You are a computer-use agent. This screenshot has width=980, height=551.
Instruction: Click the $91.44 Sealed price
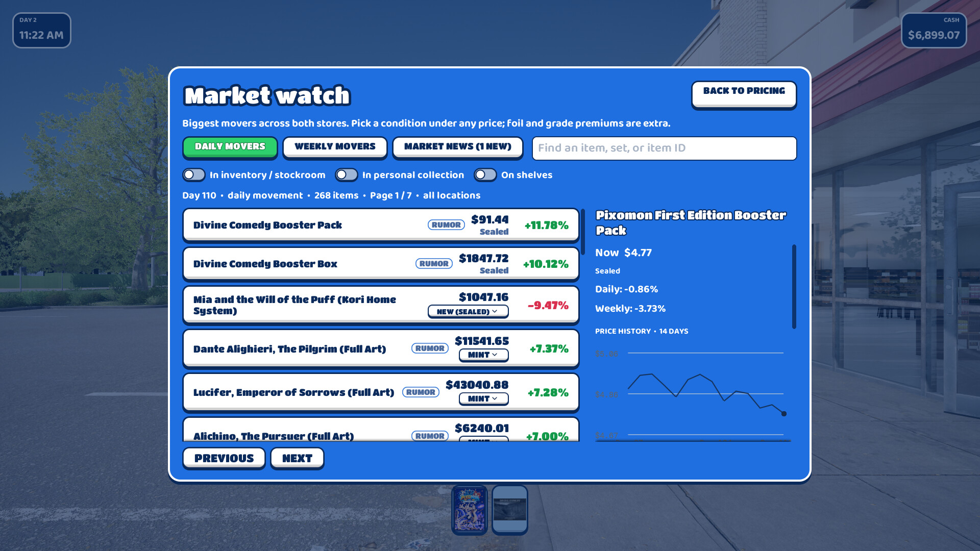pyautogui.click(x=489, y=225)
